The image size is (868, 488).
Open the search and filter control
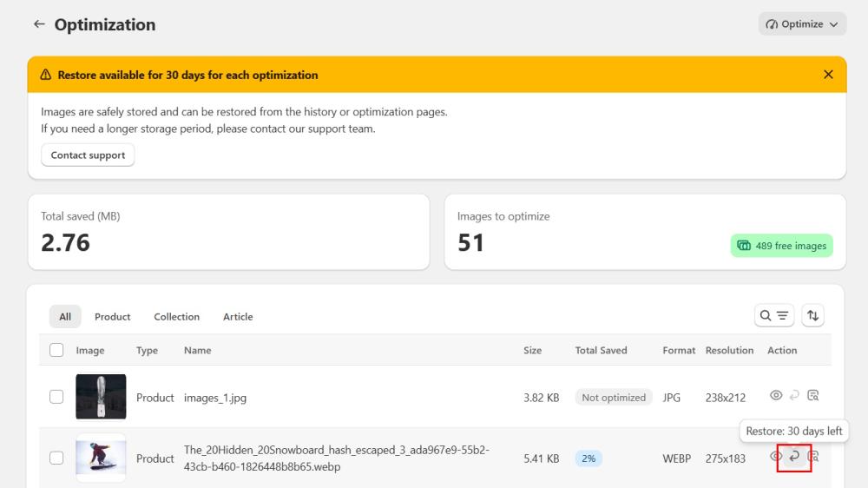tap(774, 316)
